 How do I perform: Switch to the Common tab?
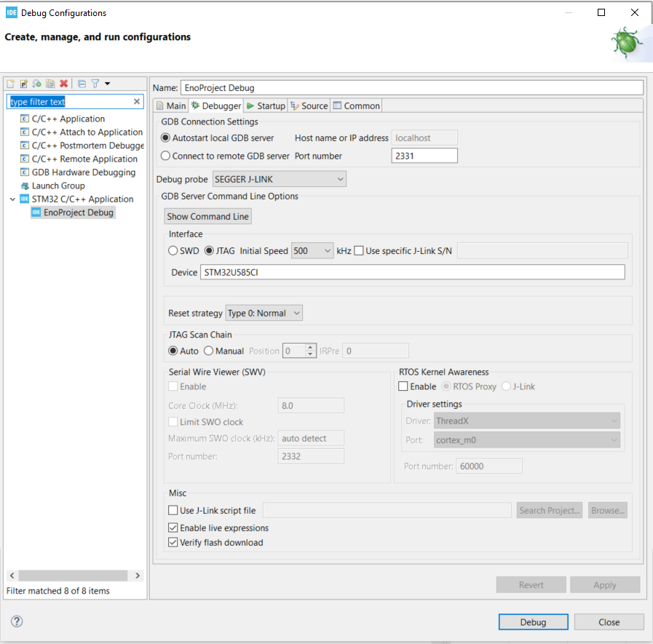(357, 106)
